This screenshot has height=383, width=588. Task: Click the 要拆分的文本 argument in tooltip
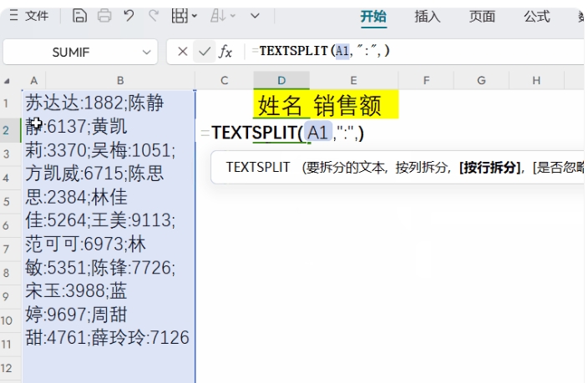[346, 168]
